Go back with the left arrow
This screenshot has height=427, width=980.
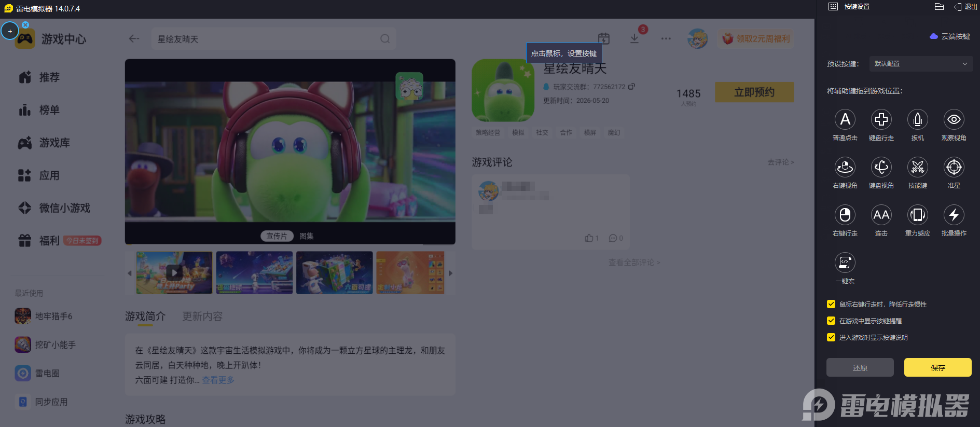click(x=134, y=39)
